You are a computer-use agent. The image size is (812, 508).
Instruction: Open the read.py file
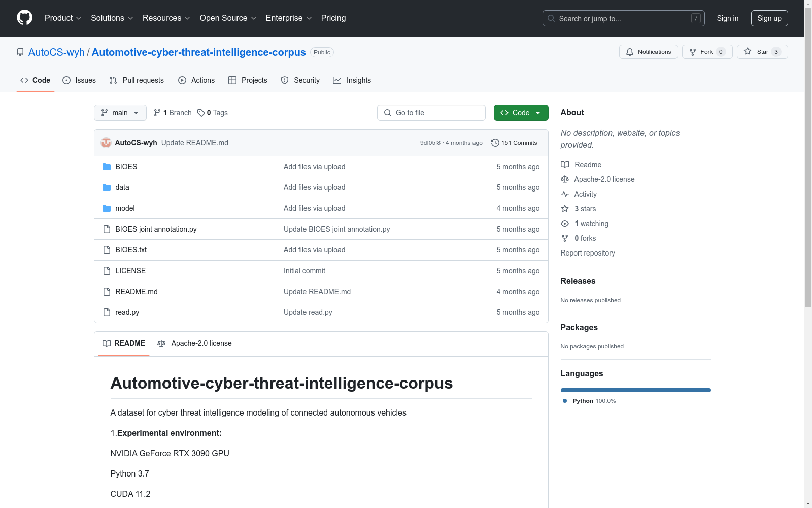click(127, 312)
